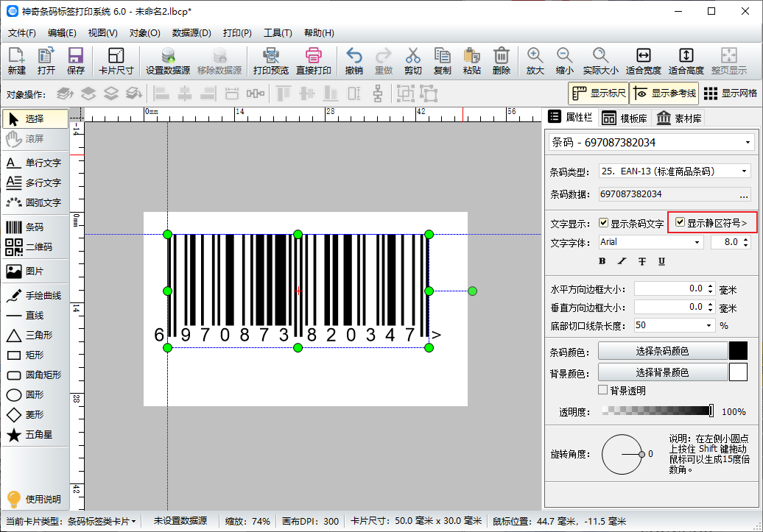The image size is (763, 532).
Task: Open the 数据源(D) menu
Action: coord(191,32)
